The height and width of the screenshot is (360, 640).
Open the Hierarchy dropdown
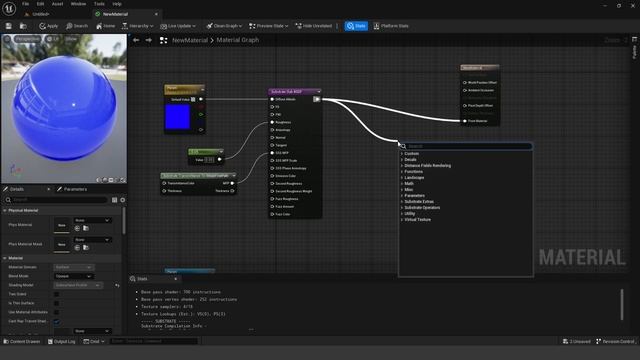(138, 26)
